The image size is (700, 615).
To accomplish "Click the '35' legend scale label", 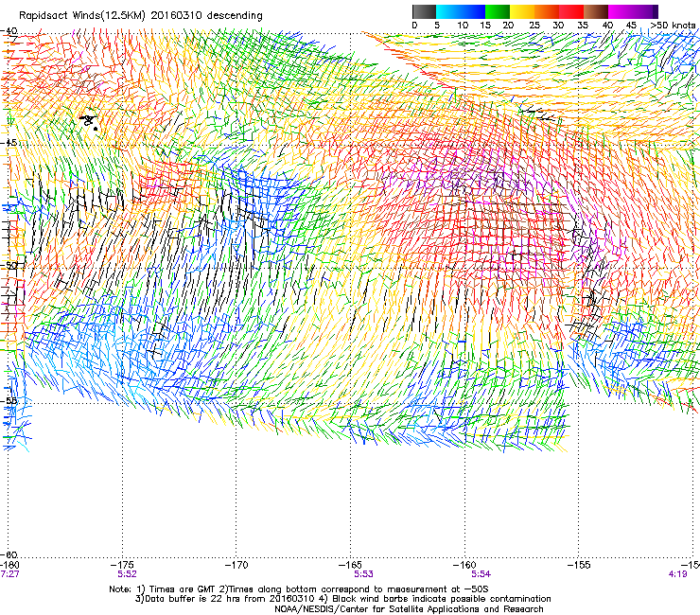I will (x=583, y=26).
